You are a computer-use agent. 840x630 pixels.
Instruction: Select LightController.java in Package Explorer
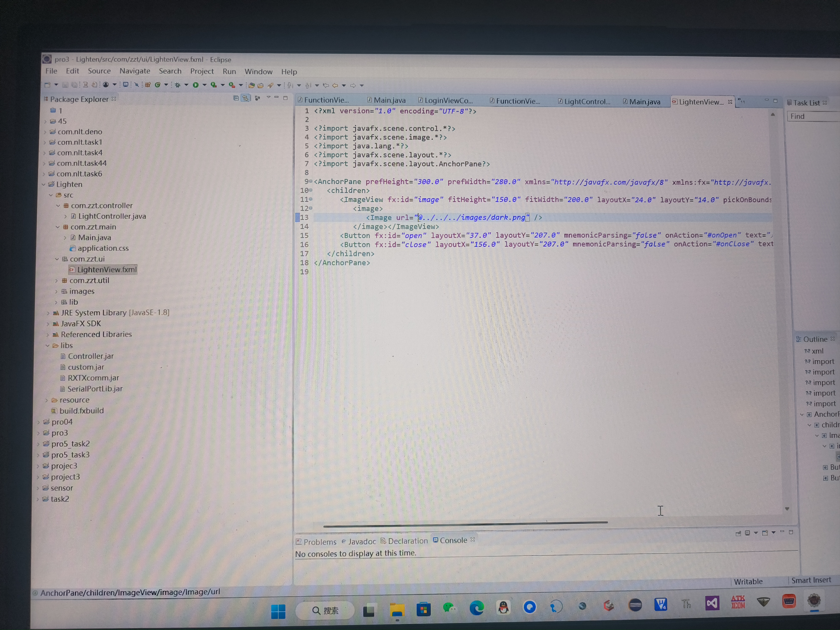pyautogui.click(x=112, y=216)
